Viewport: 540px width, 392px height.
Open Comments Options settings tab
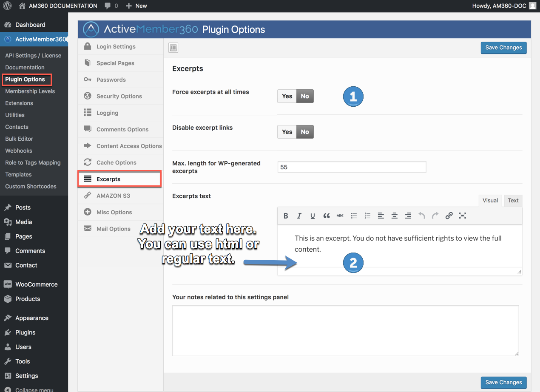tap(121, 129)
